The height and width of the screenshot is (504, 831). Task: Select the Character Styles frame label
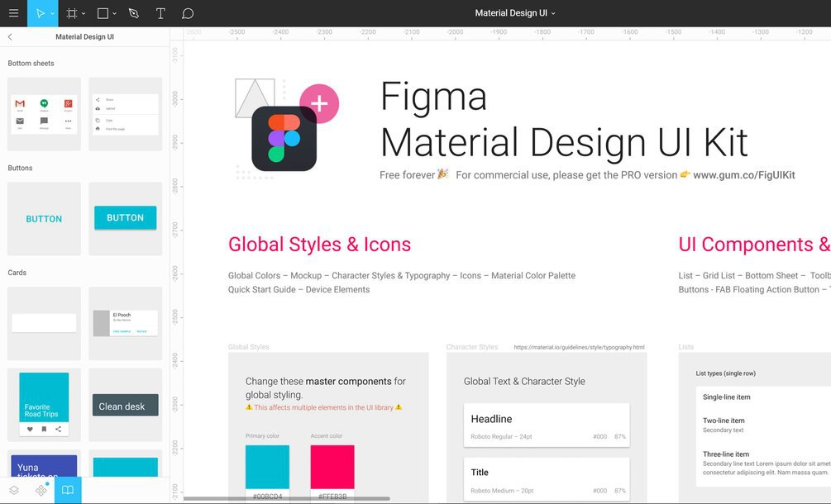click(x=472, y=347)
